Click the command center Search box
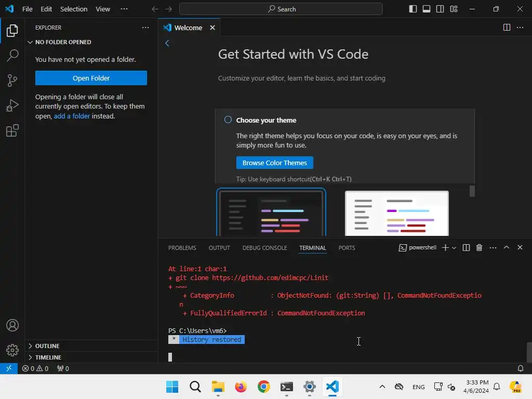The width and height of the screenshot is (532, 399). pos(281,9)
